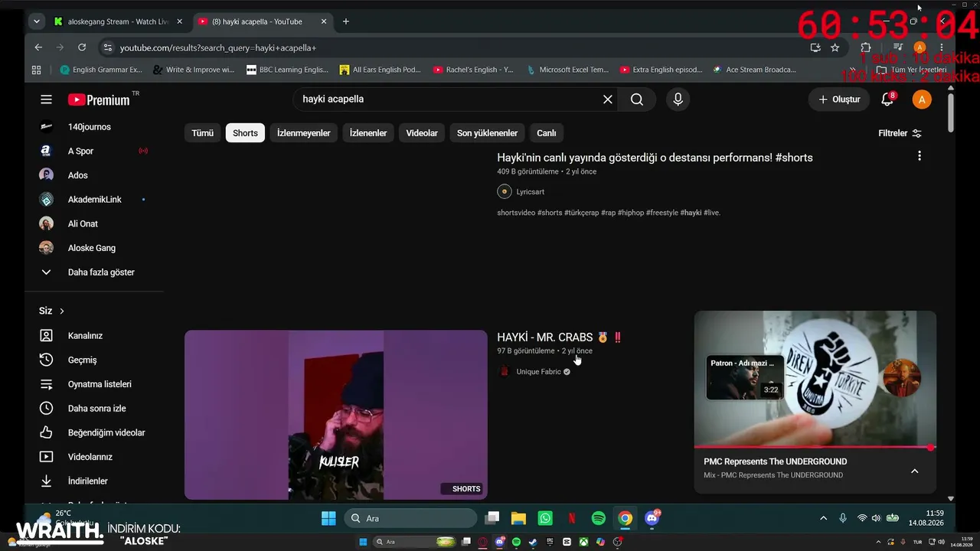The width and height of the screenshot is (980, 551).
Task: Open Discord from the taskbar
Action: tap(652, 518)
